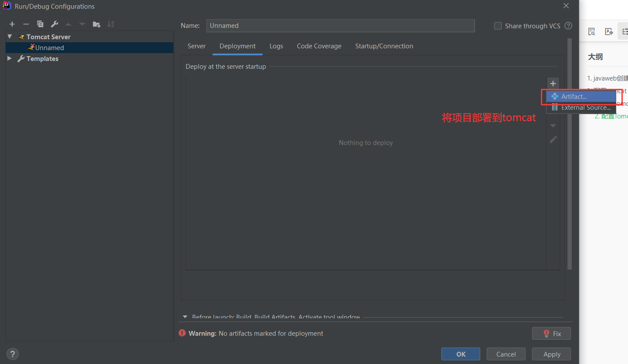
Task: Copy the selected configuration
Action: 40,24
